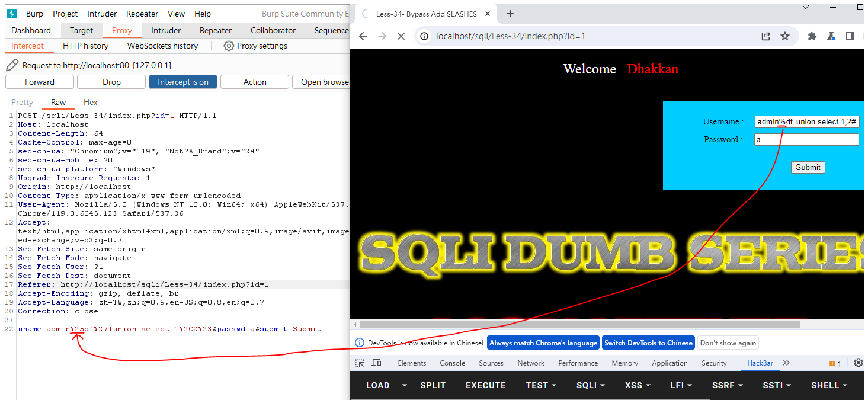Expand the HackBar TEST dropdown
Viewport: 868px width, 400px height.
click(541, 385)
